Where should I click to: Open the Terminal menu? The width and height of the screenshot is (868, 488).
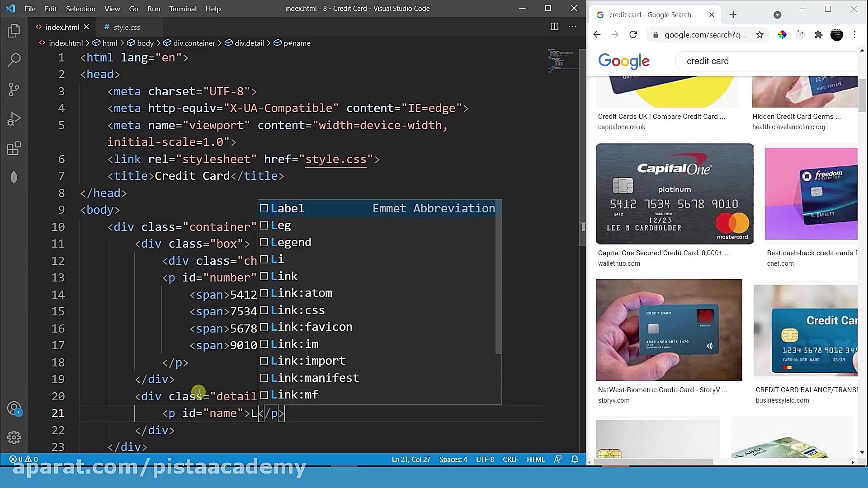pos(183,9)
